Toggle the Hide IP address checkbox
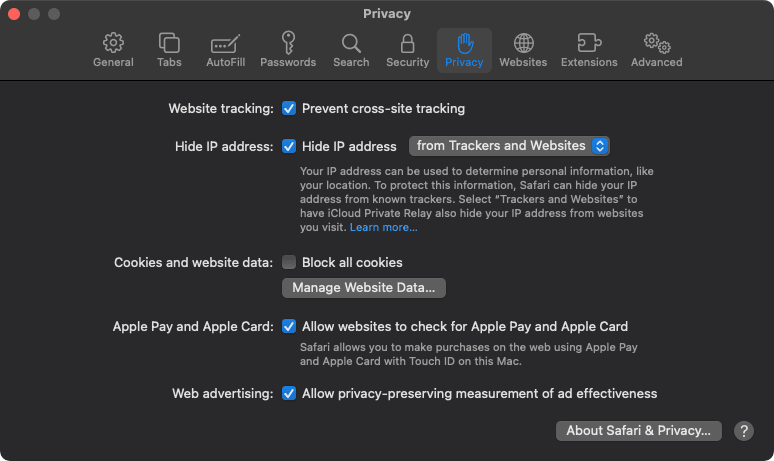 pos(289,146)
